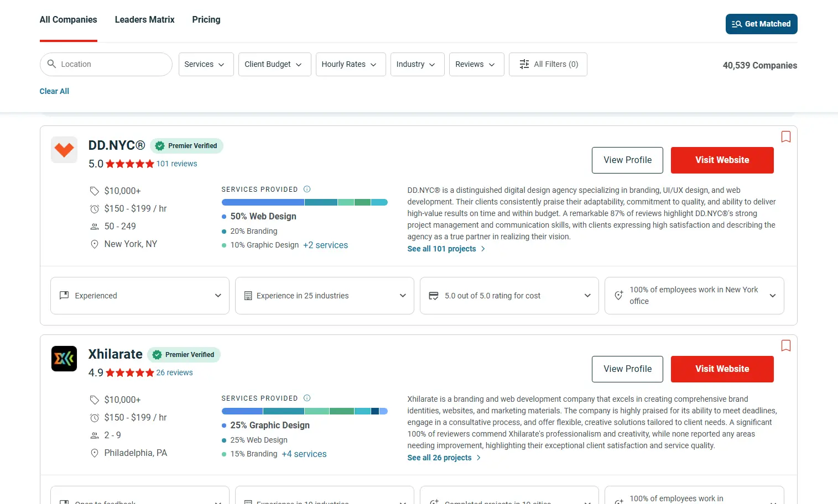Visit Website of DD.NYC

[722, 160]
